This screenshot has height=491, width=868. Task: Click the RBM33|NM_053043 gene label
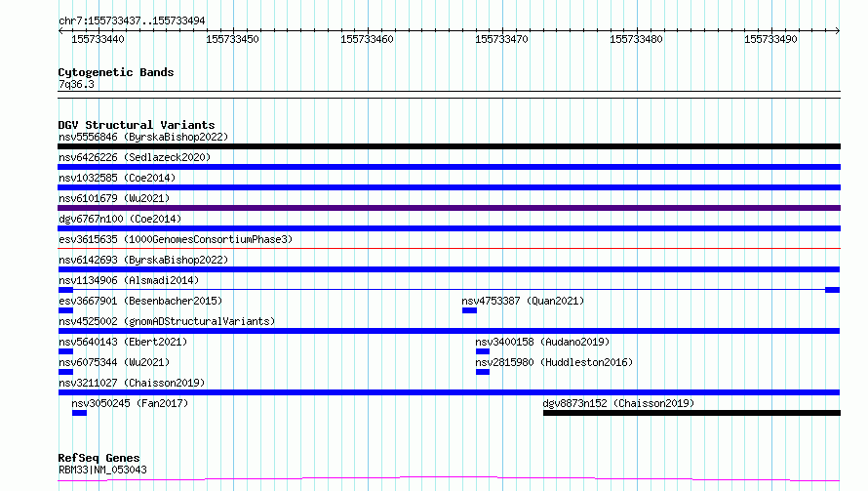(x=102, y=470)
